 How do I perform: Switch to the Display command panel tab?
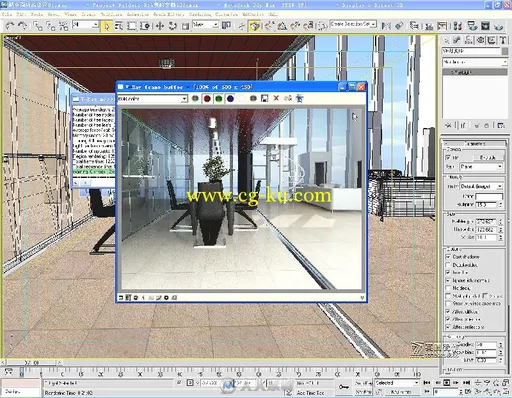click(492, 40)
